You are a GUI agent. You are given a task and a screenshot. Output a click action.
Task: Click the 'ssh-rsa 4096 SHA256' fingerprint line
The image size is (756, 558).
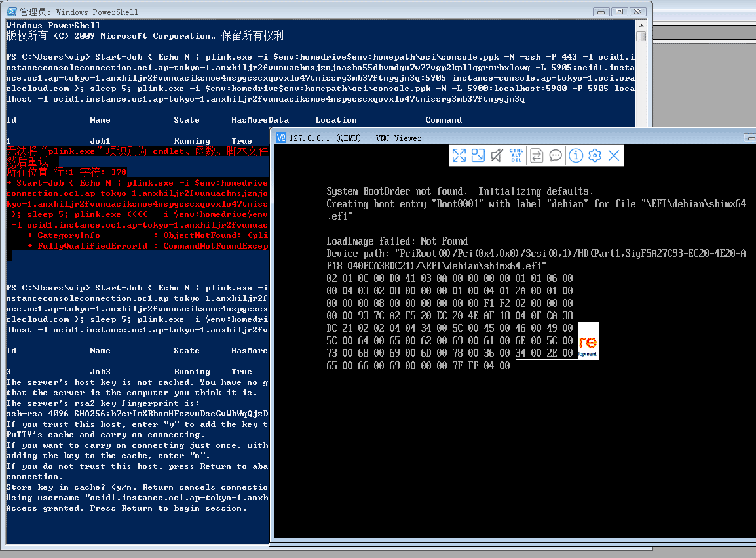137,414
